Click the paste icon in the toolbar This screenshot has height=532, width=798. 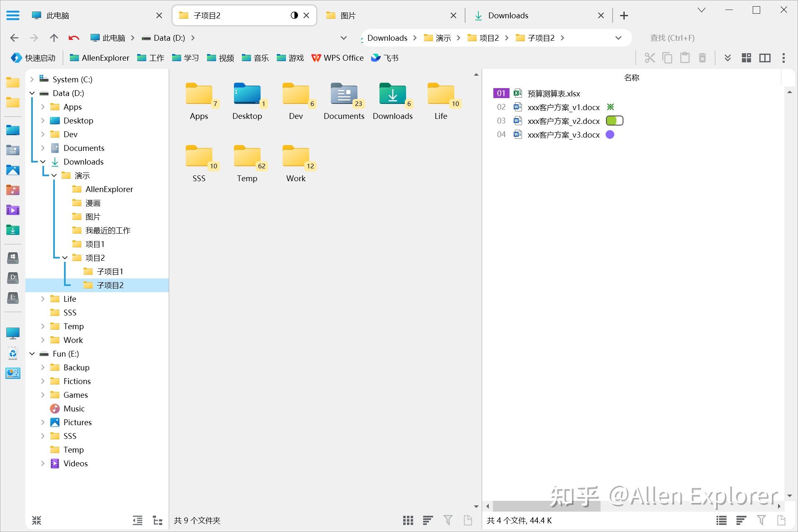point(685,58)
